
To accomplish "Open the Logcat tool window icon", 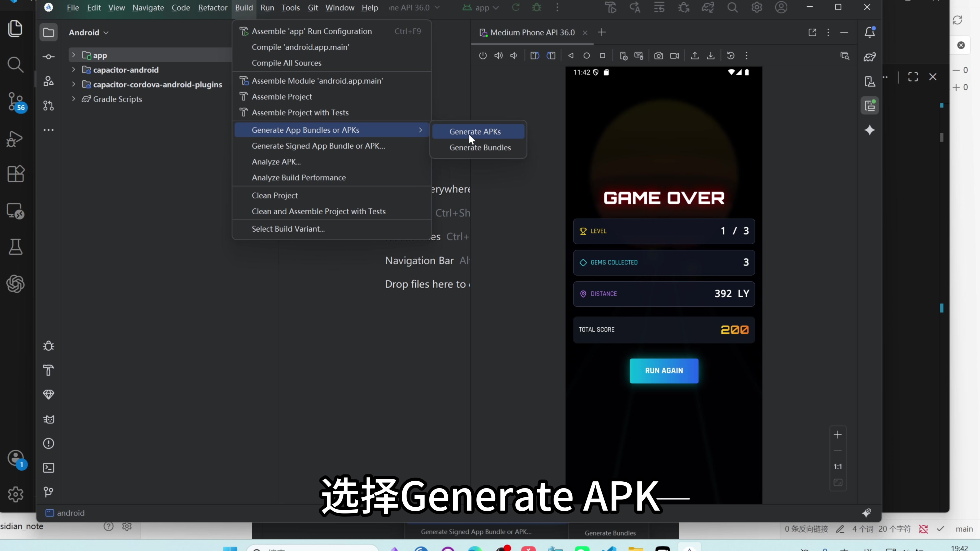I will click(x=49, y=419).
